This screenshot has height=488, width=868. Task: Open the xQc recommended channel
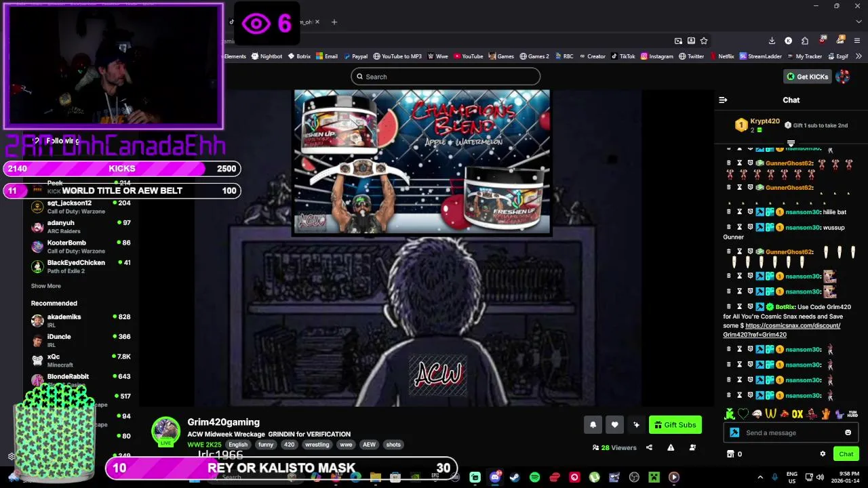[81, 361]
